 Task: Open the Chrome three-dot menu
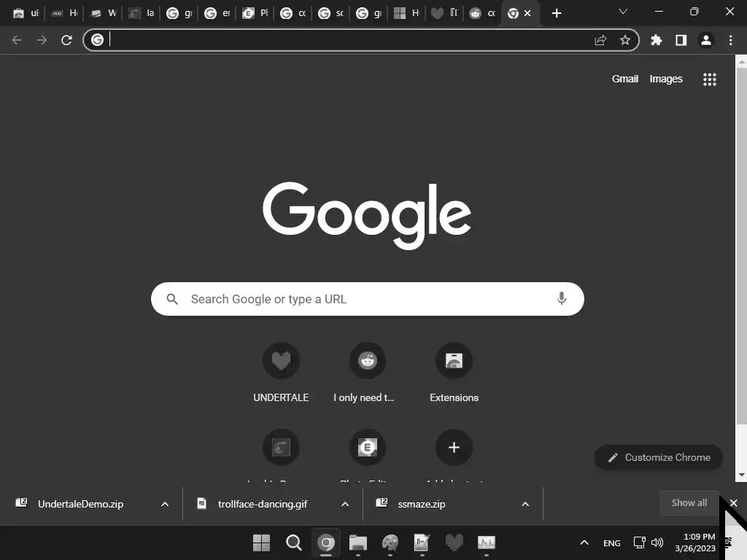point(731,40)
